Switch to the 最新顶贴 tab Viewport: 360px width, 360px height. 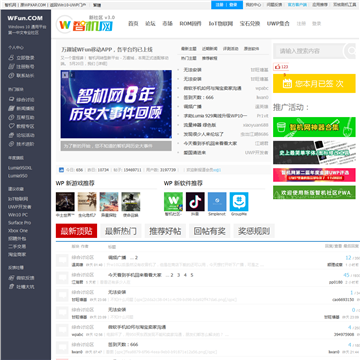[x=76, y=231]
